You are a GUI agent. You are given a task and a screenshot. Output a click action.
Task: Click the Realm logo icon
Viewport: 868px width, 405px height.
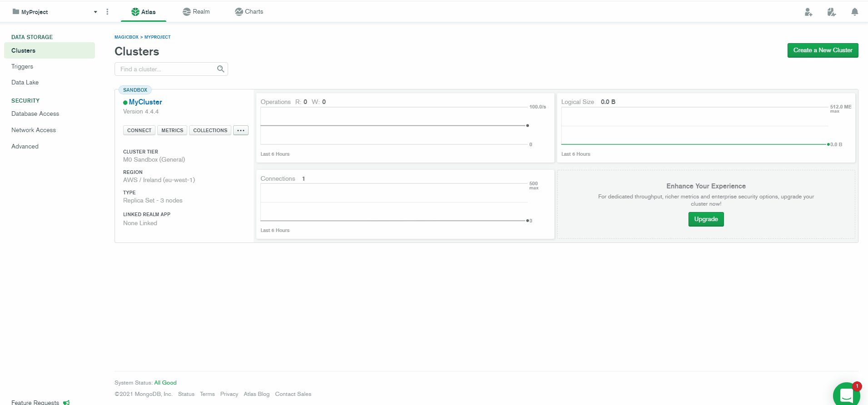pyautogui.click(x=186, y=12)
